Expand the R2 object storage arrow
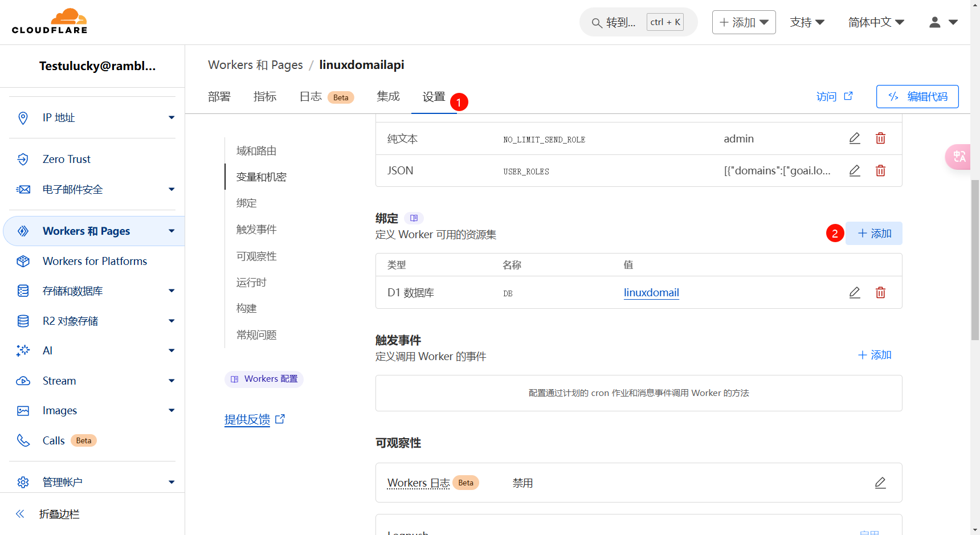The width and height of the screenshot is (980, 535). click(x=171, y=321)
